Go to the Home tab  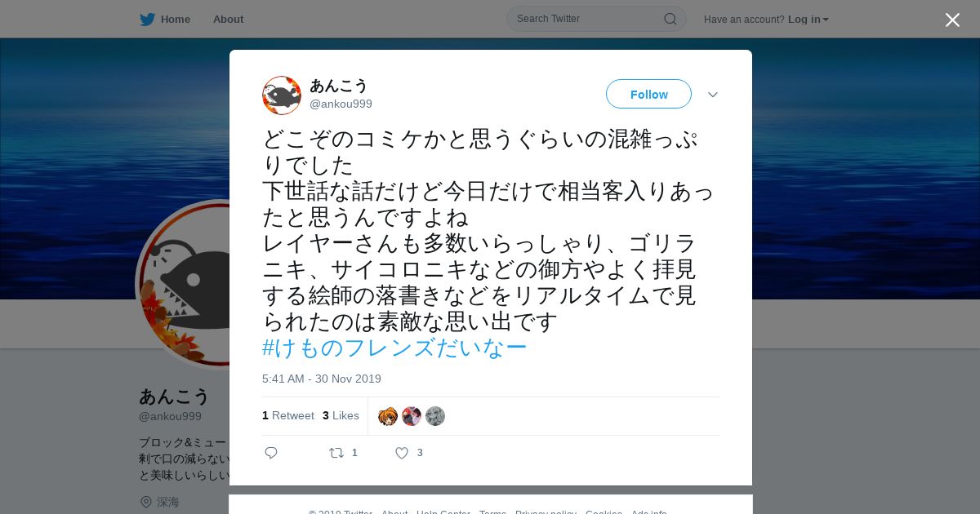pyautogui.click(x=165, y=20)
